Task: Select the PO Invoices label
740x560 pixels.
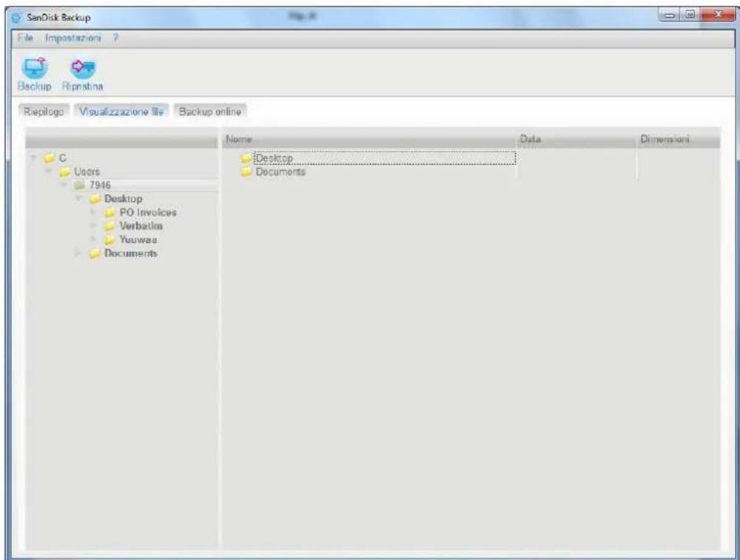Action: (x=148, y=212)
